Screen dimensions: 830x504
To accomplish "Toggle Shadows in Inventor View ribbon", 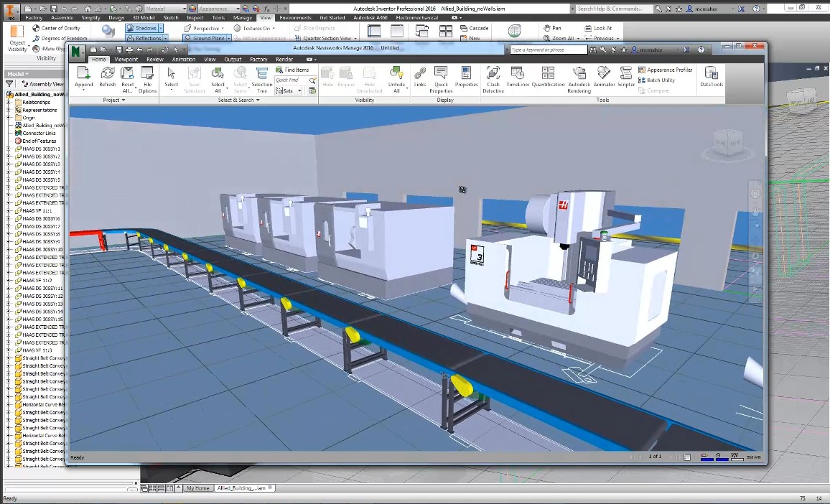I will coord(142,28).
